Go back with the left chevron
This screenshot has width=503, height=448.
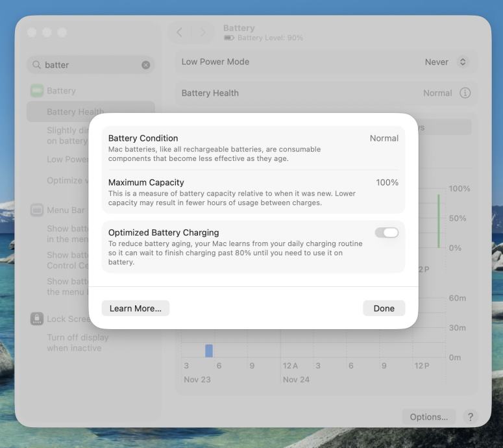click(180, 32)
